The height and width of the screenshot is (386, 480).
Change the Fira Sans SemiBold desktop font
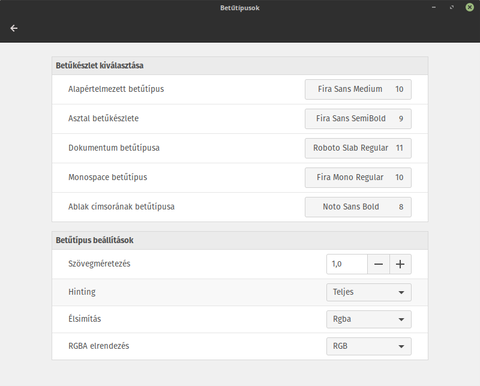(x=358, y=119)
